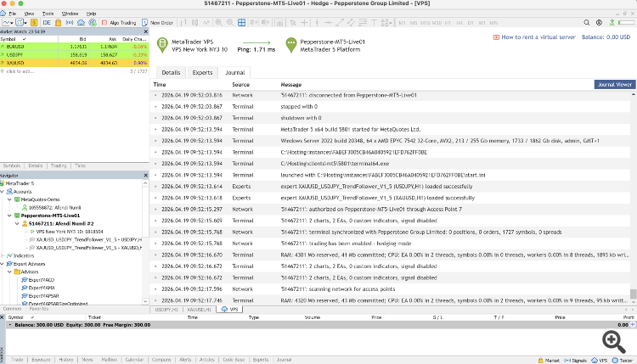The width and height of the screenshot is (637, 364).
Task: Click the zoom in magnifier toolbar icon
Action: coord(218,23)
